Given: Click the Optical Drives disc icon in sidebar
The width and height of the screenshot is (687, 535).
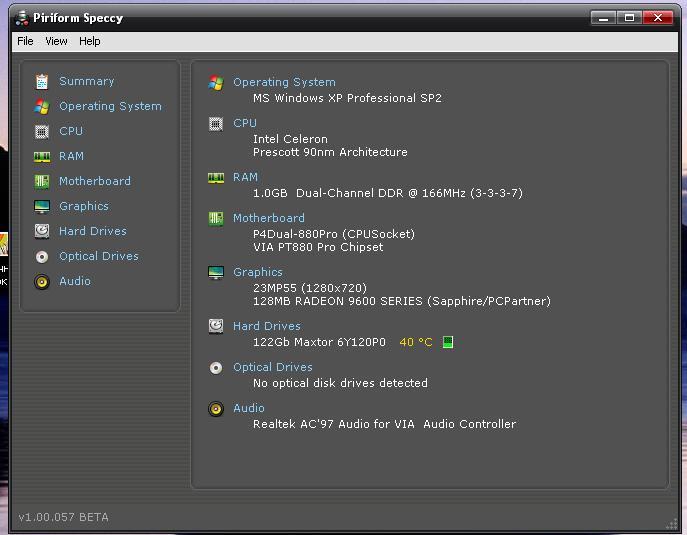Looking at the screenshot, I should pyautogui.click(x=42, y=257).
